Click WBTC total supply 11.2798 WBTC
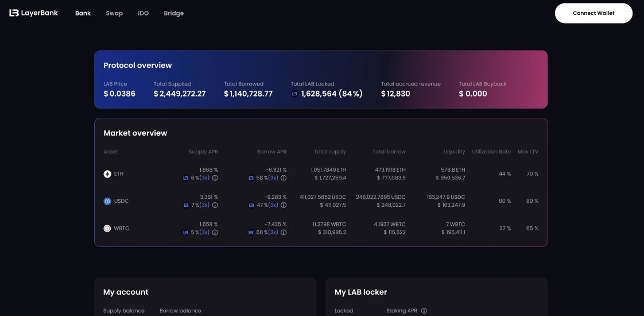This screenshot has width=644, height=316. 329,224
